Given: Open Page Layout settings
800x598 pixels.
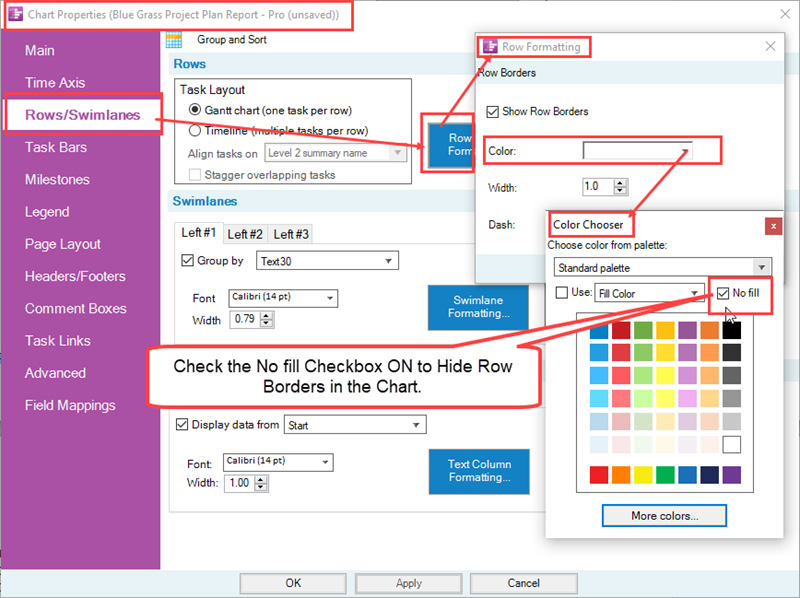Looking at the screenshot, I should coord(63,244).
